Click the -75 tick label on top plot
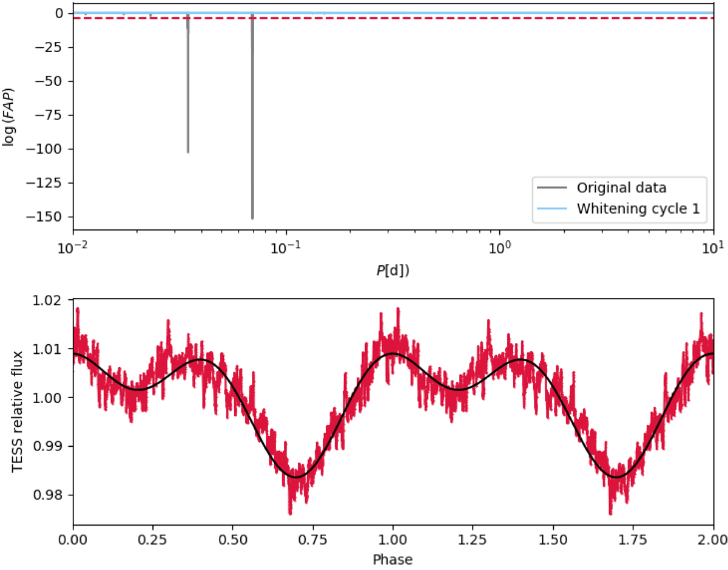Image resolution: width=728 pixels, height=570 pixels. (x=53, y=115)
